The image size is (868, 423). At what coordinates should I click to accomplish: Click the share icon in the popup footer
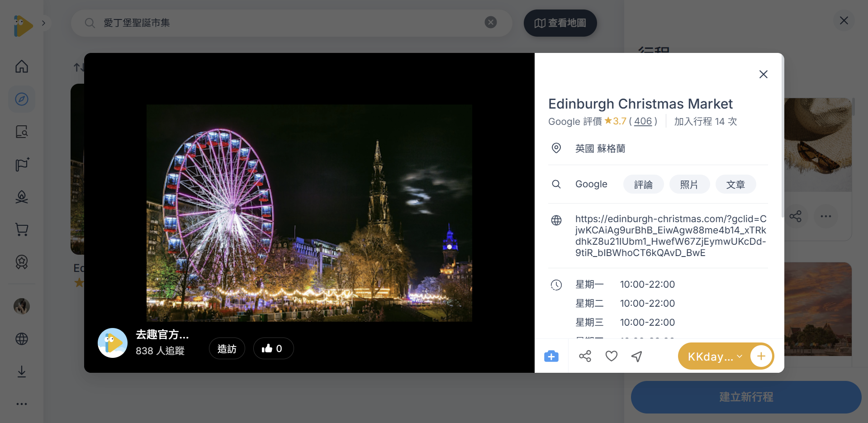click(x=585, y=356)
